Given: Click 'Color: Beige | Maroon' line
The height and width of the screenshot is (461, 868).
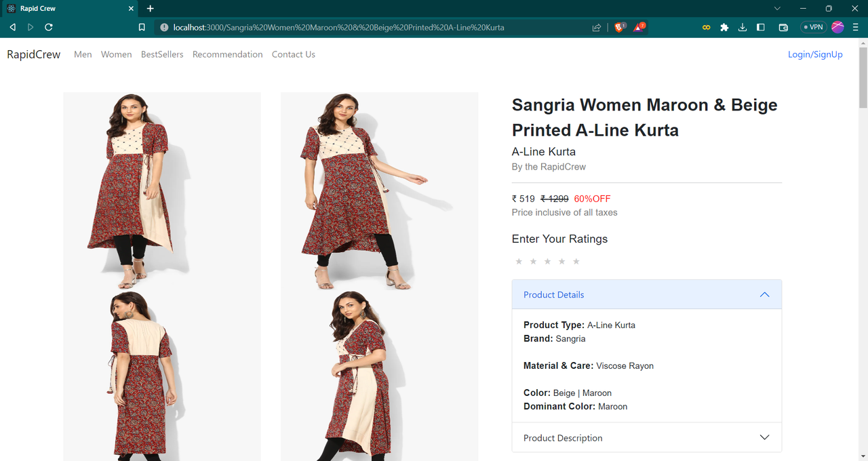Looking at the screenshot, I should click(568, 393).
